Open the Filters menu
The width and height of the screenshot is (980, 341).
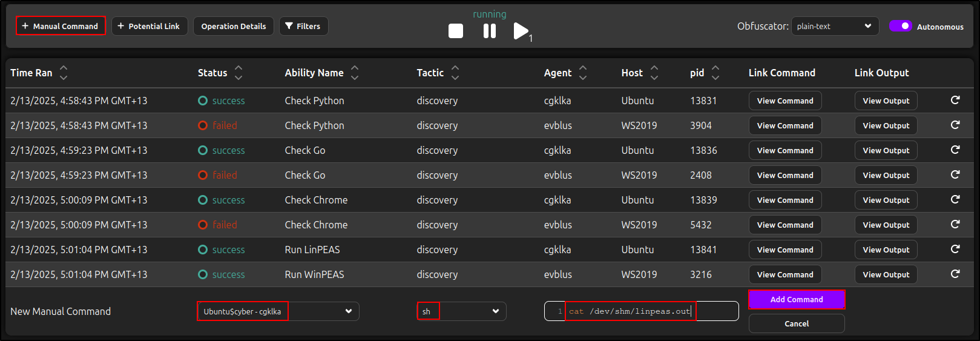(x=303, y=26)
